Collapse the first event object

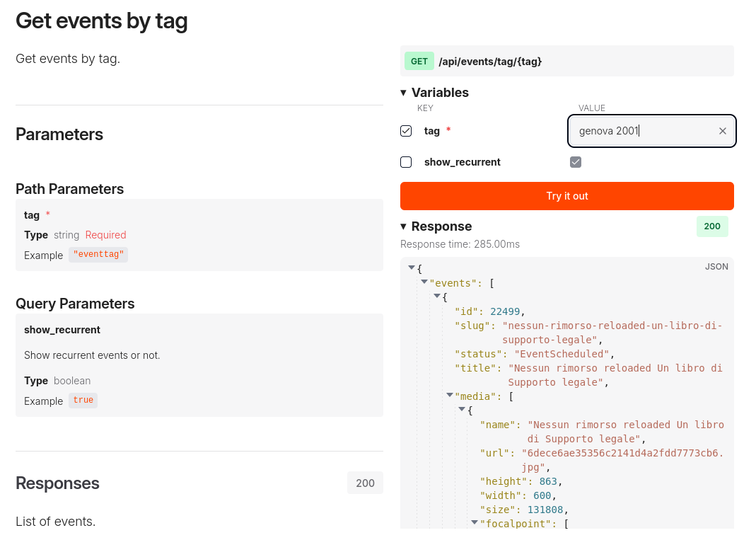coord(437,296)
